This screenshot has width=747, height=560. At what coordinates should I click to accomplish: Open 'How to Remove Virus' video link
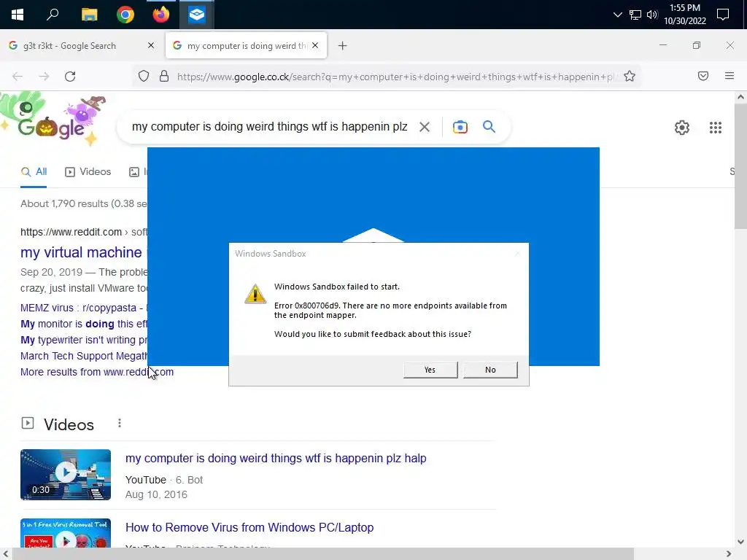(249, 528)
